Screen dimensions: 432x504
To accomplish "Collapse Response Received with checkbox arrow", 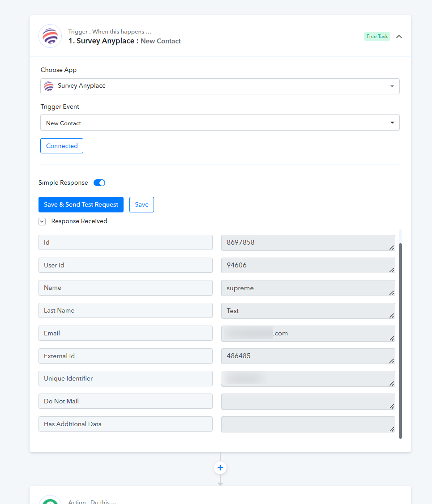I will pos(42,221).
